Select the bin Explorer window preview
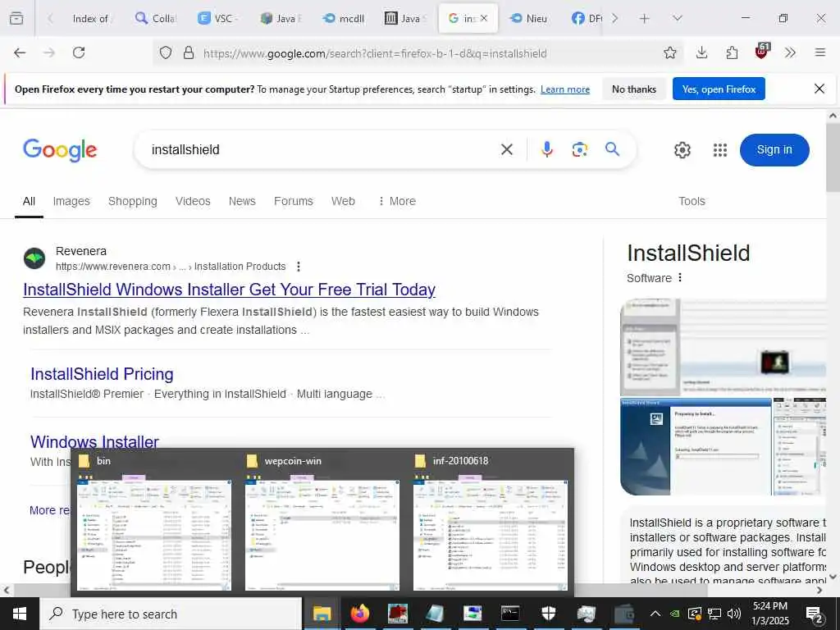The height and width of the screenshot is (630, 840). click(154, 523)
